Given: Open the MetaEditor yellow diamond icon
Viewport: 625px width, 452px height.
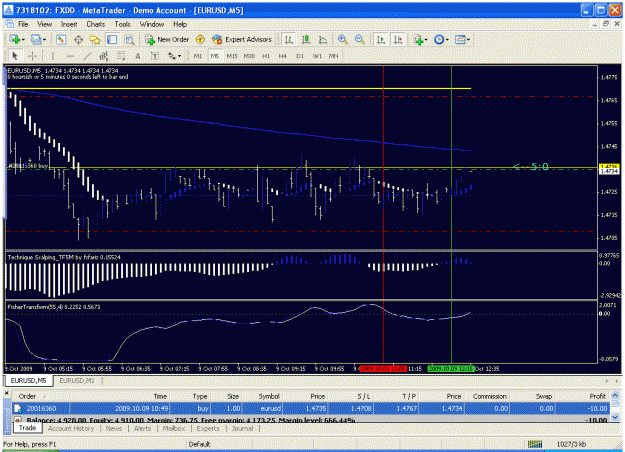Looking at the screenshot, I should point(200,39).
